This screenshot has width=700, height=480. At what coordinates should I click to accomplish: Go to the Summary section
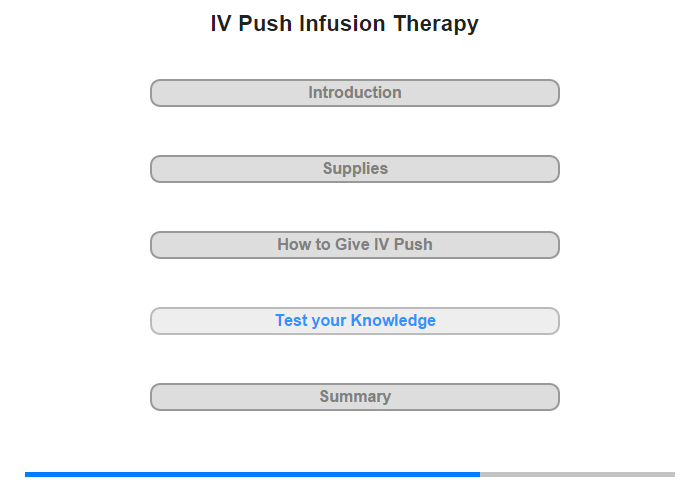point(354,397)
